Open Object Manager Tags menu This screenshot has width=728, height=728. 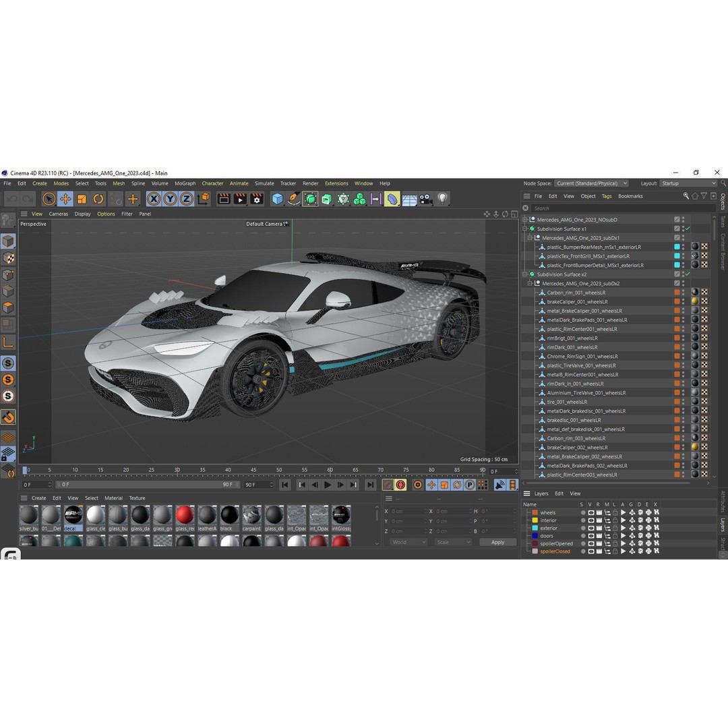tap(607, 196)
